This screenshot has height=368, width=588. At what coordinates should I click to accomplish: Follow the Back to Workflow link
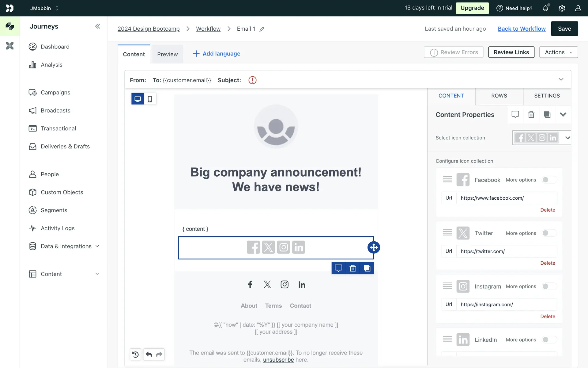click(x=522, y=29)
